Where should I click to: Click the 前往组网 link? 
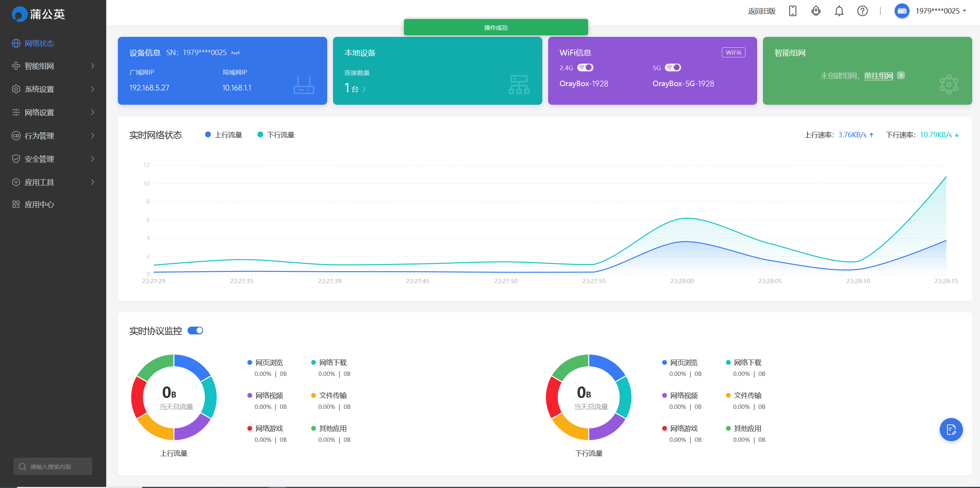[x=878, y=76]
